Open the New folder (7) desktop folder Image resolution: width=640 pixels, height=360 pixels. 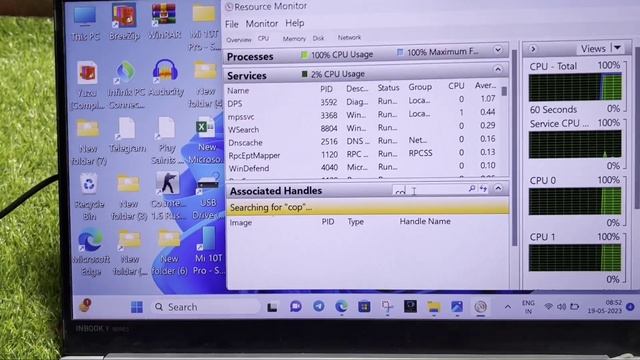pos(89,143)
